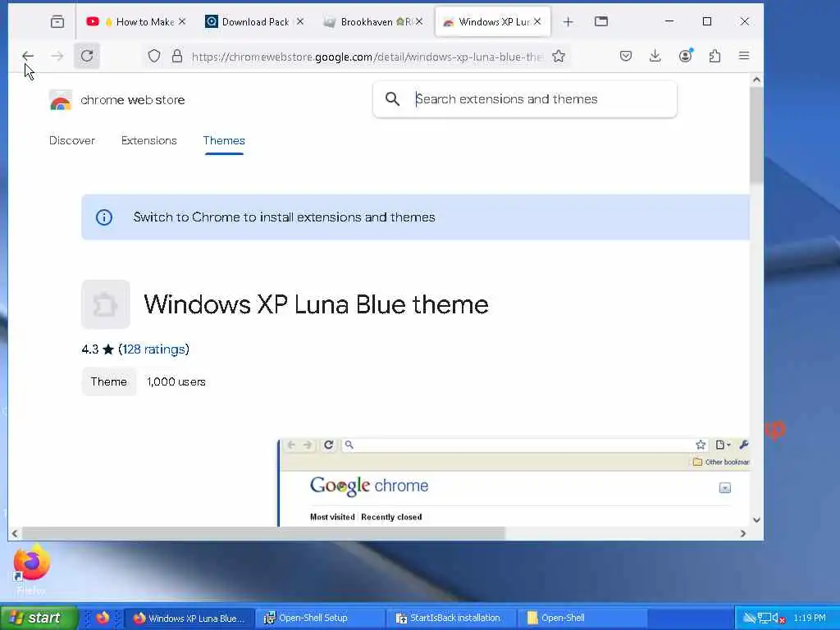Image resolution: width=840 pixels, height=630 pixels.
Task: Close the Windows XP Luna tab
Action: (x=537, y=21)
